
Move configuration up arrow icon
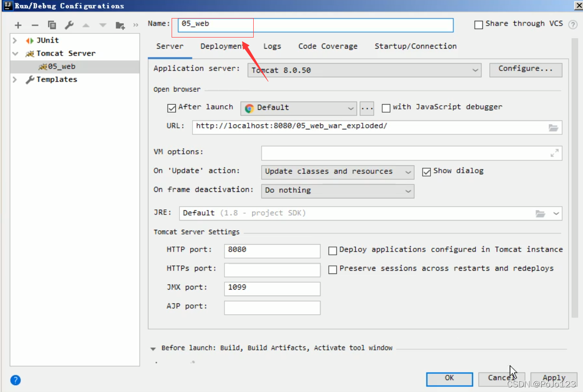(x=86, y=25)
